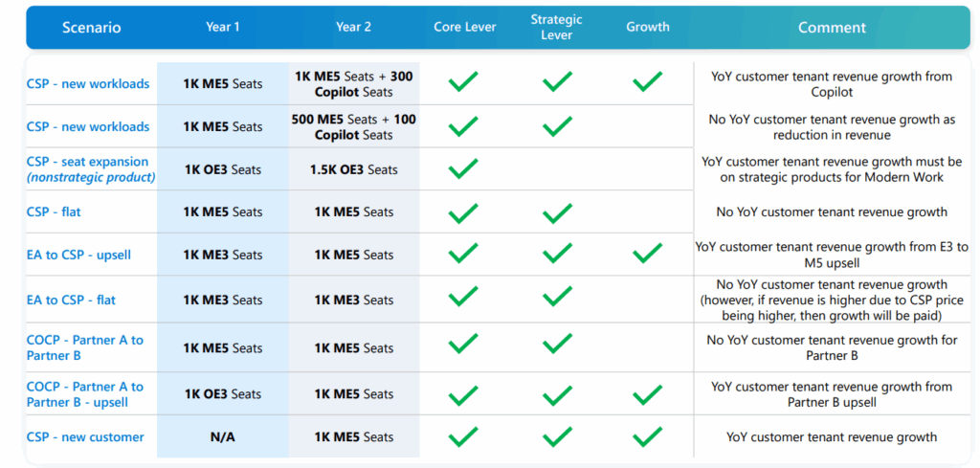Click Core Lever checkmark in EA to CSP - flat row
980x468 pixels.
point(463,299)
